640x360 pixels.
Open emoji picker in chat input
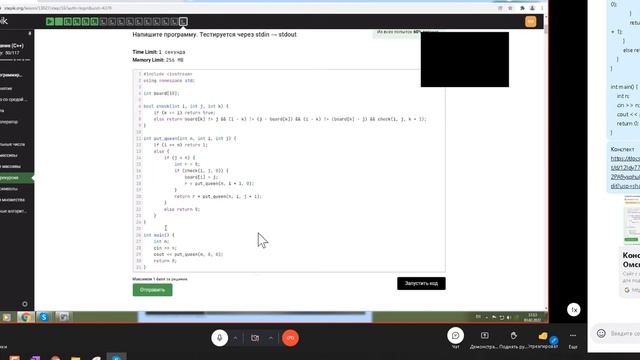[x=601, y=333]
